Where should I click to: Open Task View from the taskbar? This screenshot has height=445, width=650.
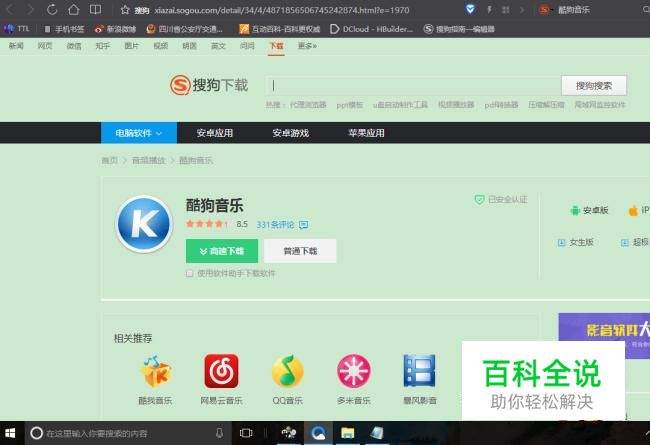(246, 433)
